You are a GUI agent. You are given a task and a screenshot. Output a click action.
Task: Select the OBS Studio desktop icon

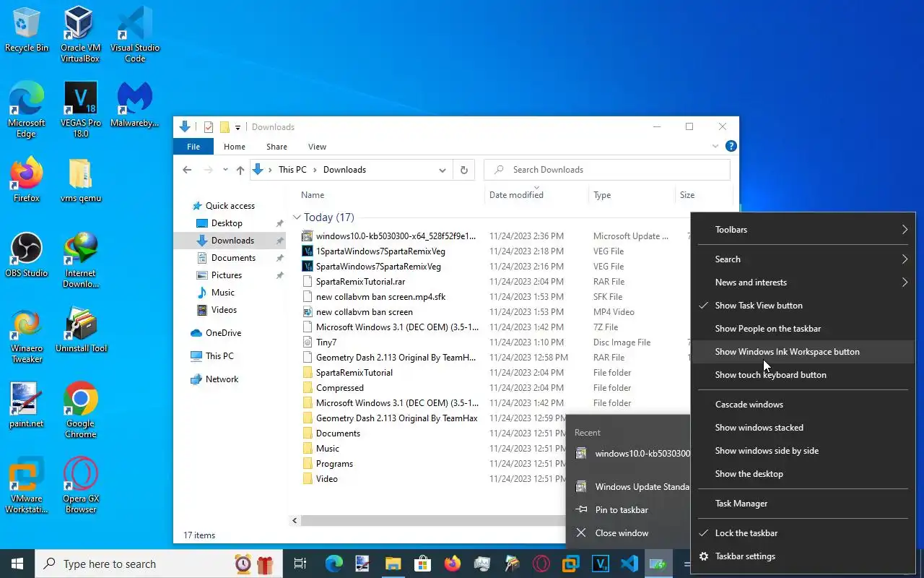tap(27, 255)
